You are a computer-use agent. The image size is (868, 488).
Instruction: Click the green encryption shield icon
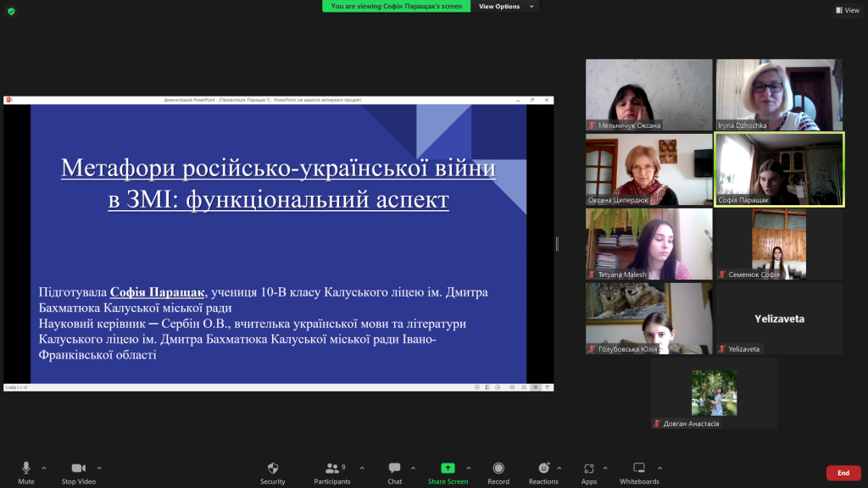pyautogui.click(x=11, y=11)
